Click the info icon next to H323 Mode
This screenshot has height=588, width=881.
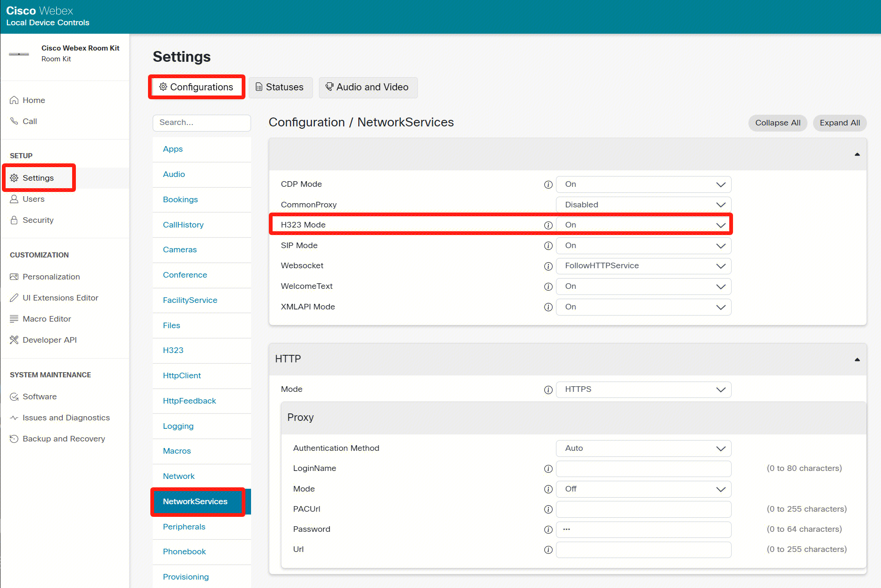point(548,225)
